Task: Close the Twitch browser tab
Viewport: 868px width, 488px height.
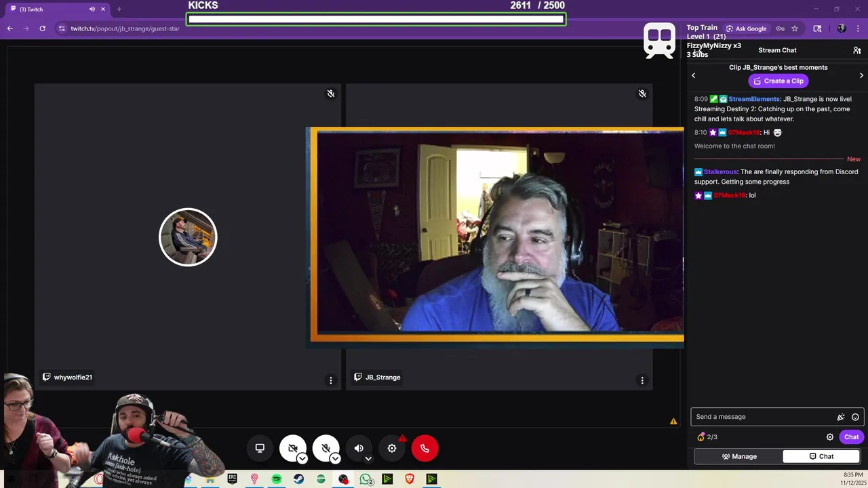Action: [x=103, y=9]
